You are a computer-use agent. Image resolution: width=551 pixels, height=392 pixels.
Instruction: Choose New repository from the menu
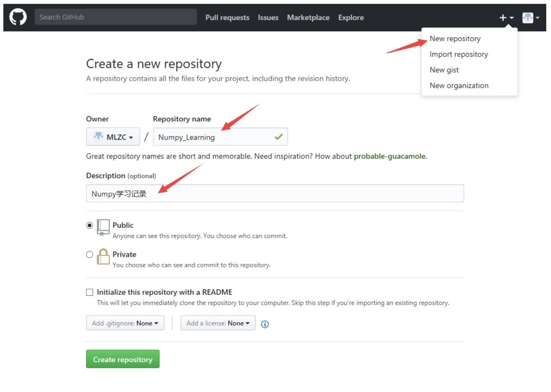(x=455, y=39)
